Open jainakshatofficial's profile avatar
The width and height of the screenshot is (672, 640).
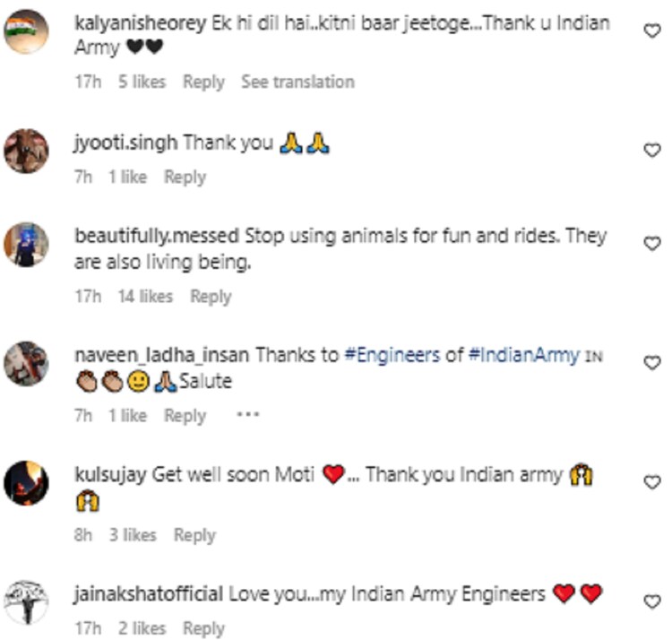click(26, 601)
